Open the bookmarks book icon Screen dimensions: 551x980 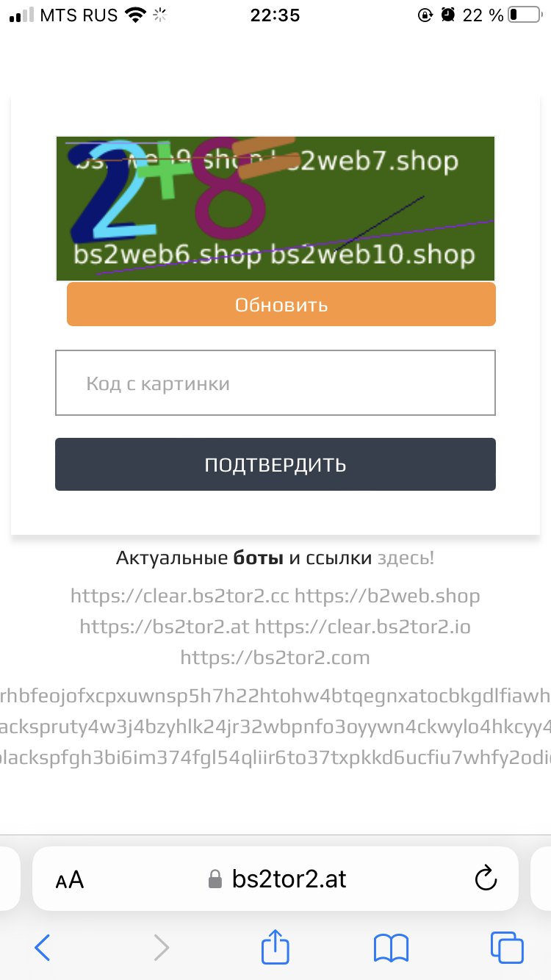pyautogui.click(x=391, y=948)
